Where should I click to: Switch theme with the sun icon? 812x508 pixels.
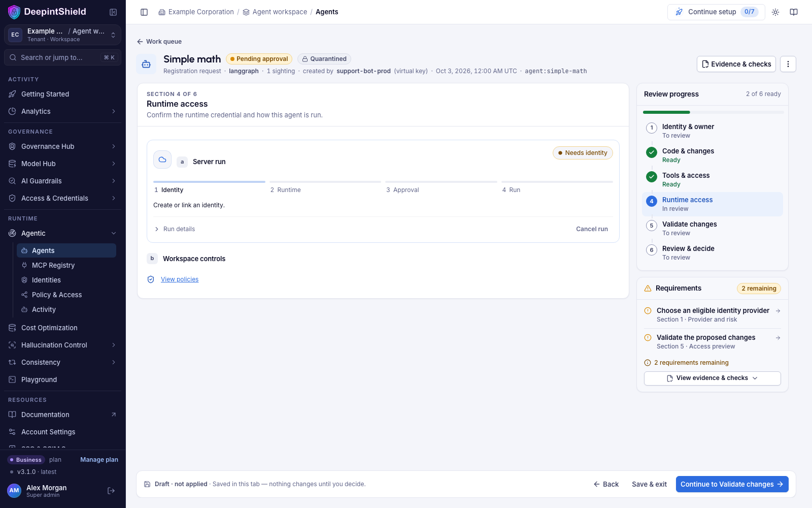point(775,12)
